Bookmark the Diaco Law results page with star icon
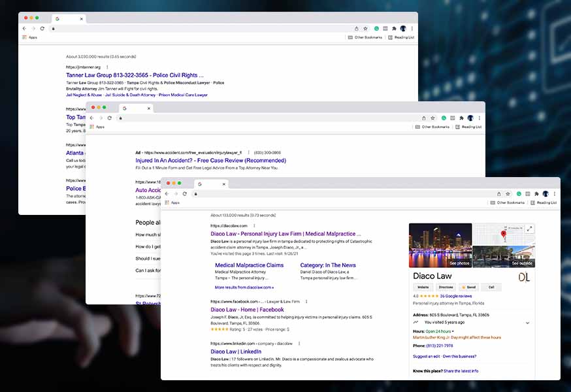Screen dimensions: 571x392 click(508, 194)
